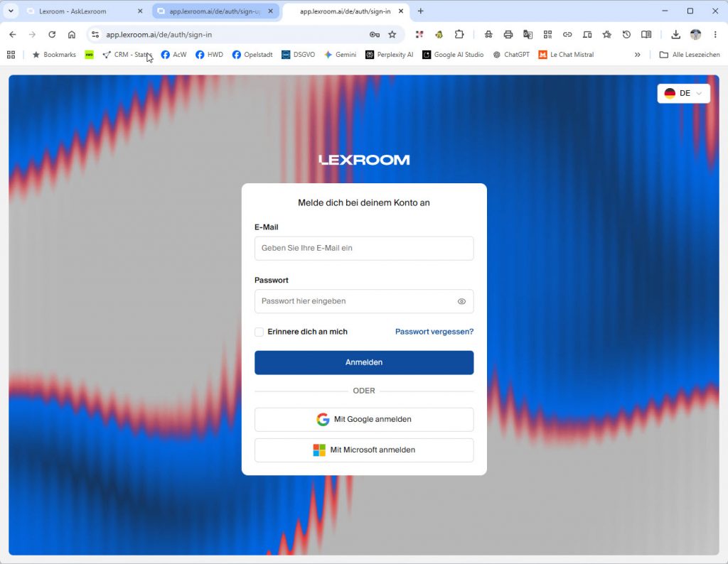
Task: Close the 'Lexroom - AskLexroom' tab
Action: click(140, 11)
